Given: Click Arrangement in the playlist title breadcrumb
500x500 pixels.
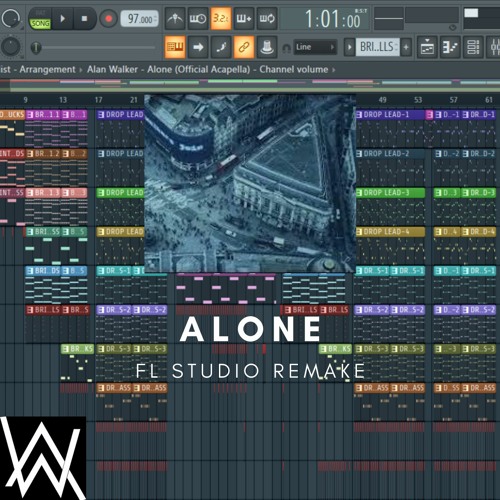Looking at the screenshot, I should (x=47, y=69).
